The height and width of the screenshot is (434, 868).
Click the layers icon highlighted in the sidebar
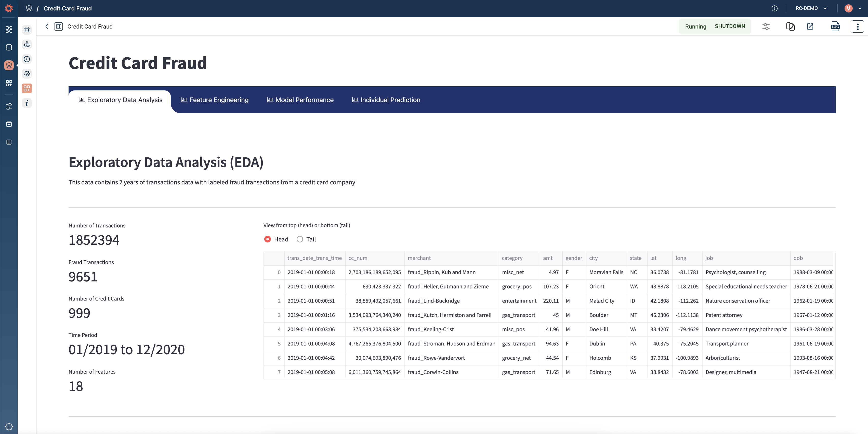click(9, 65)
